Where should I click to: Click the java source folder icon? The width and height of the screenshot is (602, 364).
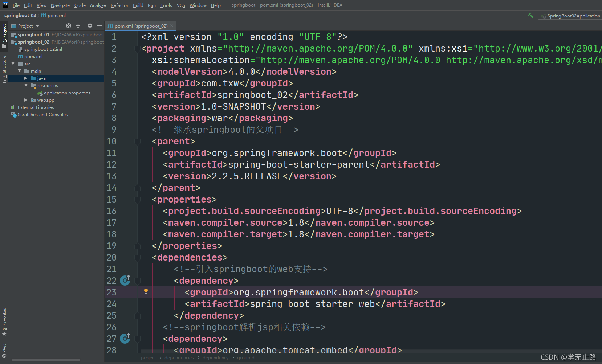pos(33,78)
